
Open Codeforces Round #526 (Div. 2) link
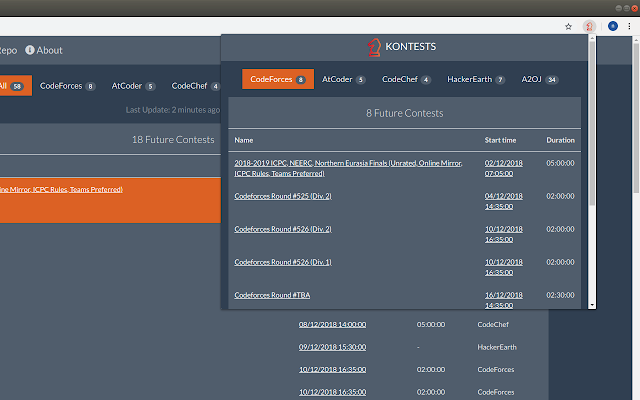(283, 229)
